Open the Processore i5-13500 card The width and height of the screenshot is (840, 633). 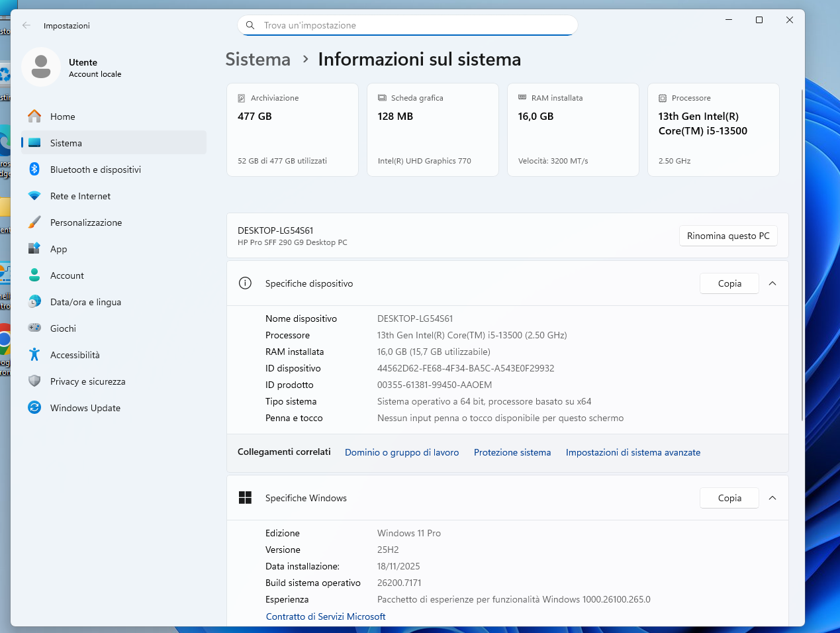click(714, 130)
